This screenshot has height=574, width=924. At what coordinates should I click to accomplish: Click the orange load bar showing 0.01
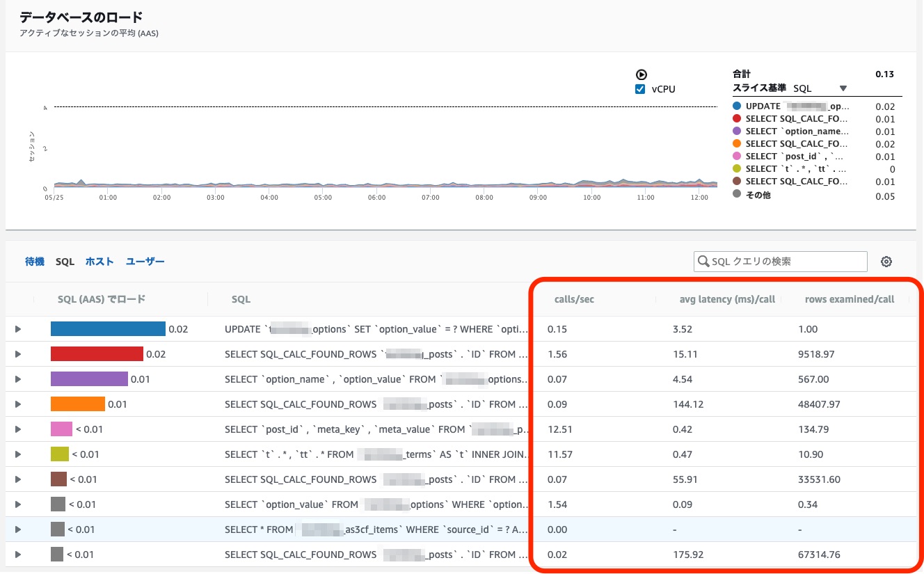[x=78, y=404]
